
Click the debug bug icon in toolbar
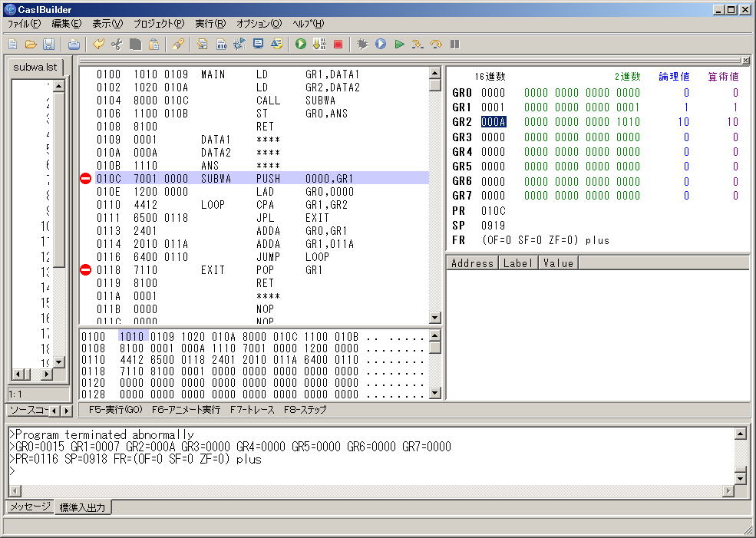[362, 45]
